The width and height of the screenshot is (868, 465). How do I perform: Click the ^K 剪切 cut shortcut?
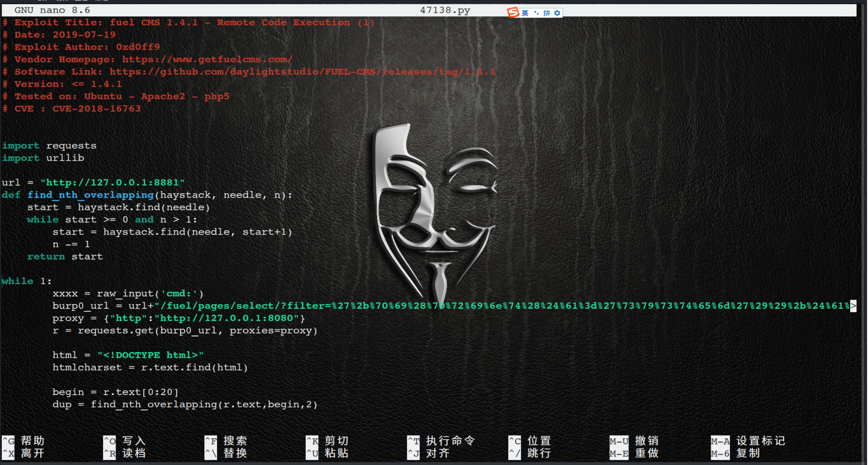[x=328, y=441]
